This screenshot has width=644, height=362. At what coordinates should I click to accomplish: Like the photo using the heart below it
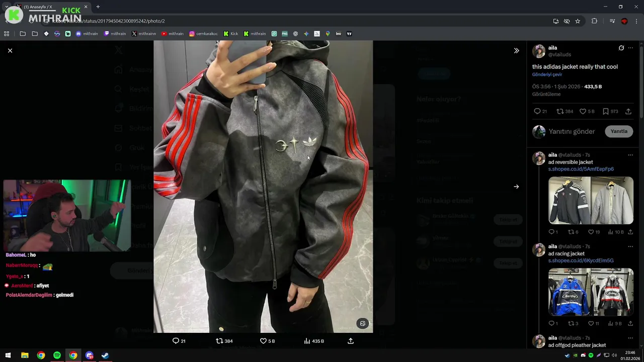coord(263,341)
